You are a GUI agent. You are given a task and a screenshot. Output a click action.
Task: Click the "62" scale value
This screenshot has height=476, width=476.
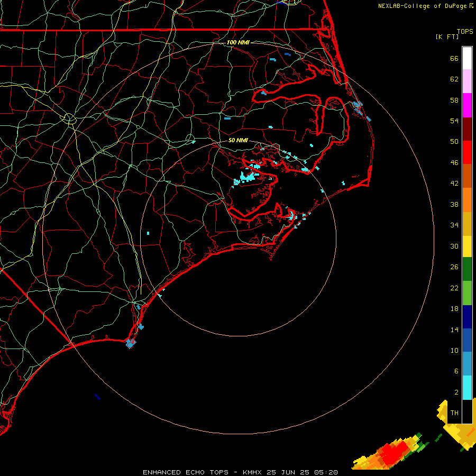coord(454,79)
